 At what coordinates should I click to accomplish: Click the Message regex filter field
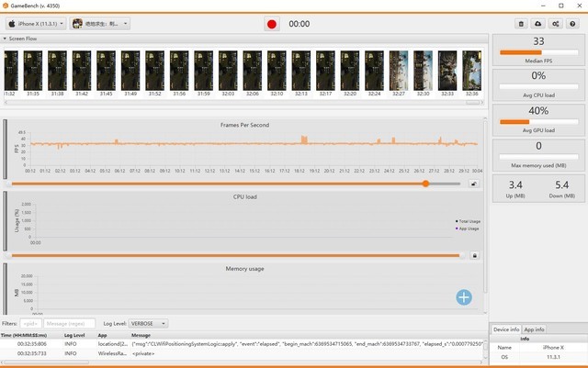pyautogui.click(x=70, y=324)
